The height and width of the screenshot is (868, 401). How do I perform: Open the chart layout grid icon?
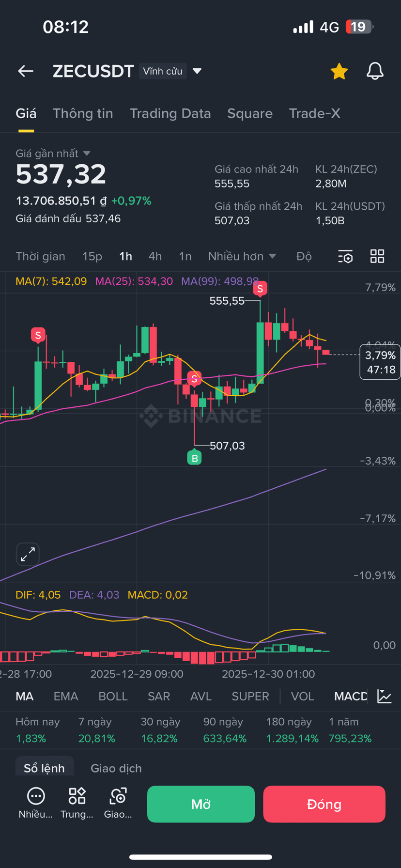tap(377, 256)
